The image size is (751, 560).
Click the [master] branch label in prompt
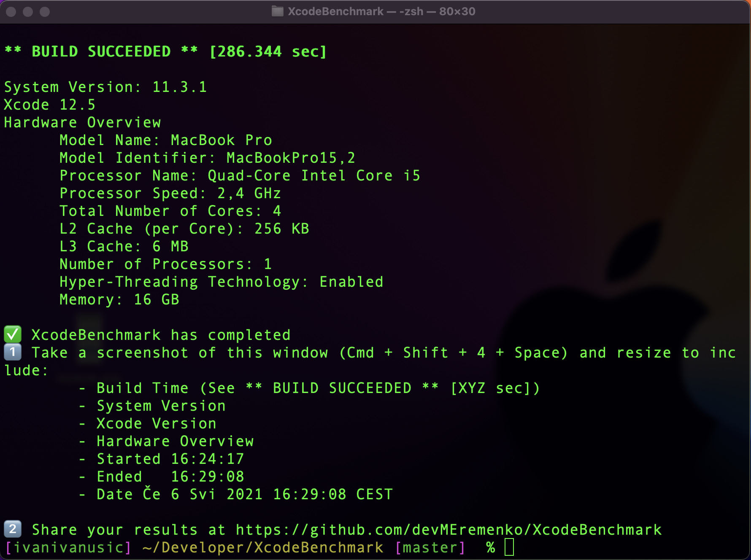coord(430,547)
